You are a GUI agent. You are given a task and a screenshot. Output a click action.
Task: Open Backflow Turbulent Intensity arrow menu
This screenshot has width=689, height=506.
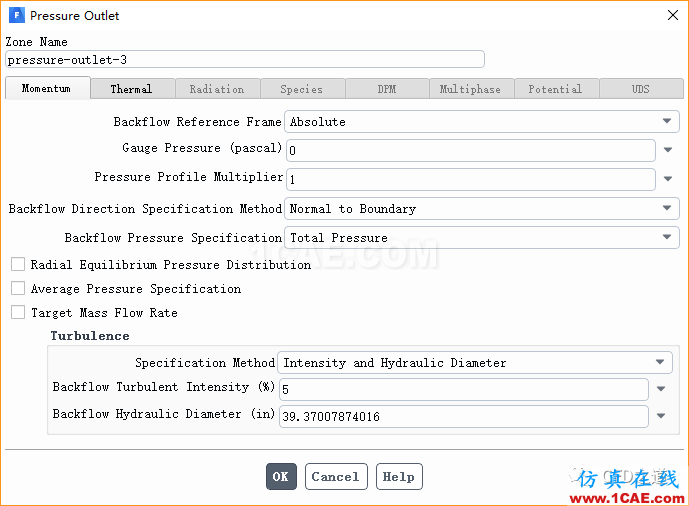[x=661, y=389]
